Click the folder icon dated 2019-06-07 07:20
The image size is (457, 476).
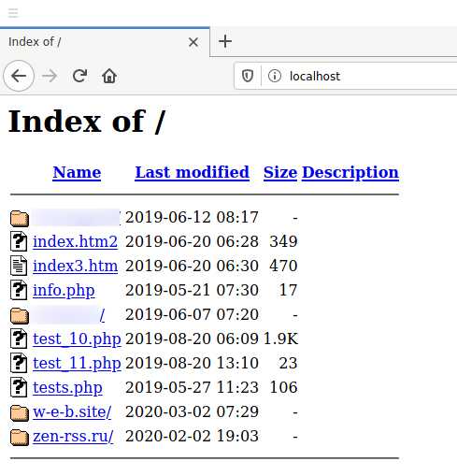click(x=20, y=315)
